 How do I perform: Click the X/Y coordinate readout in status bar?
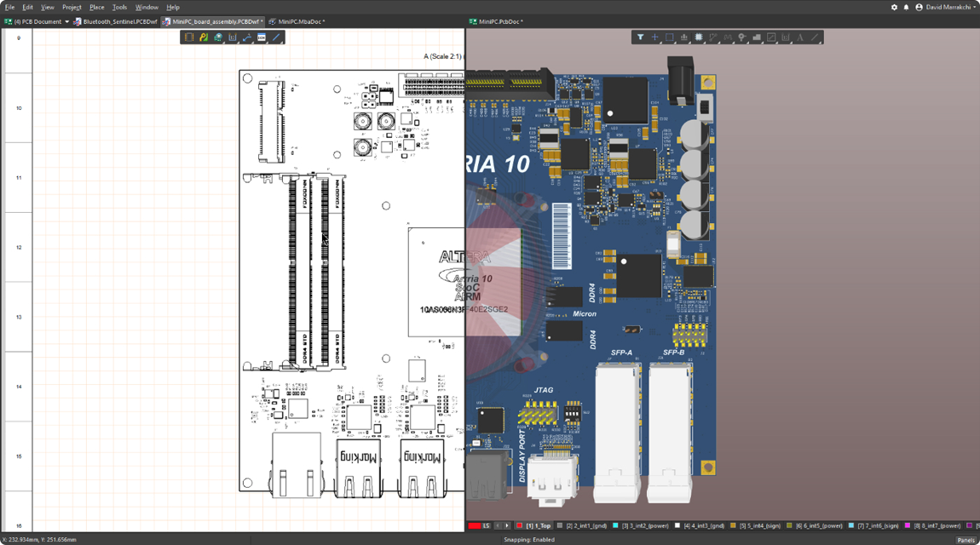click(39, 540)
